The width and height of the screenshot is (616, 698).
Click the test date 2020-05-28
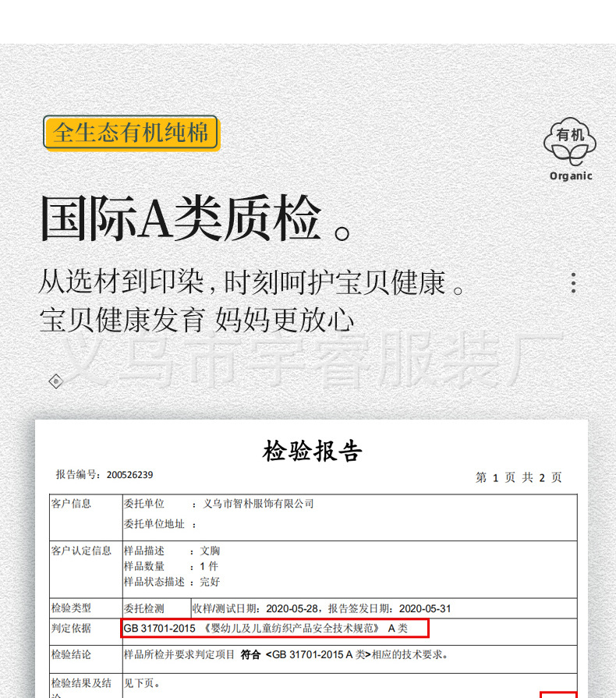coord(292,608)
